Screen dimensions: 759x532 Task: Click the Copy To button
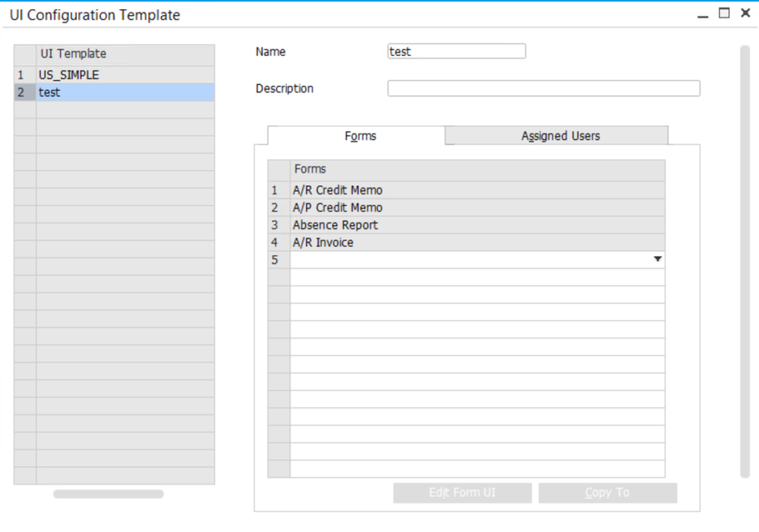point(608,492)
